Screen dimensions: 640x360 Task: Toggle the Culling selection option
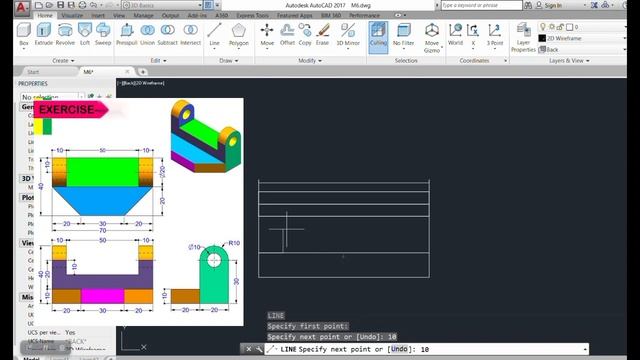378,38
